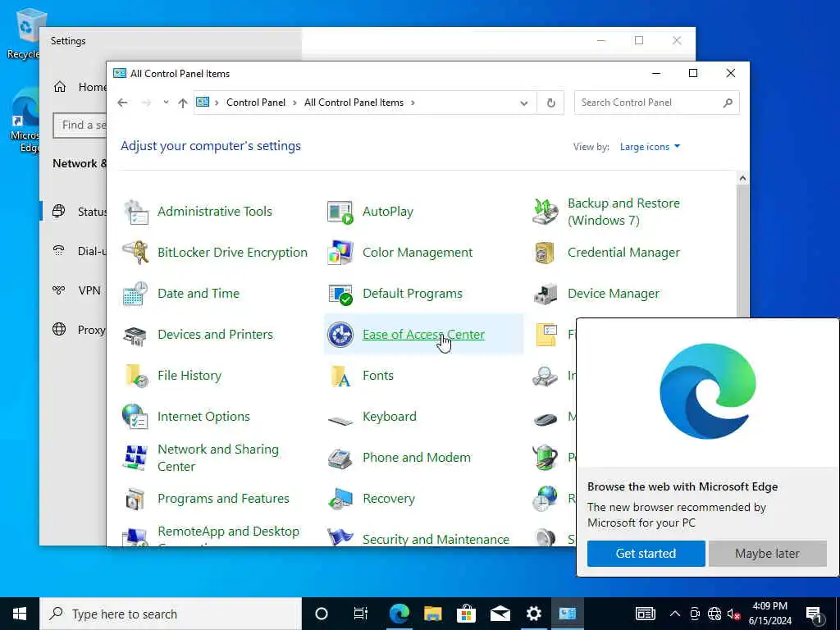The width and height of the screenshot is (840, 630).
Task: Open Device Manager icon
Action: (546, 294)
